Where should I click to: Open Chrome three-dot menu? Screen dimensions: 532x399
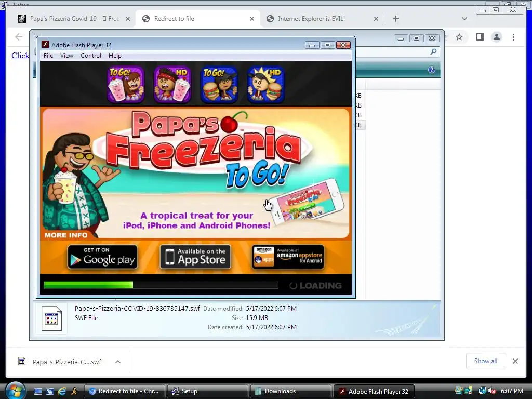coord(513,37)
